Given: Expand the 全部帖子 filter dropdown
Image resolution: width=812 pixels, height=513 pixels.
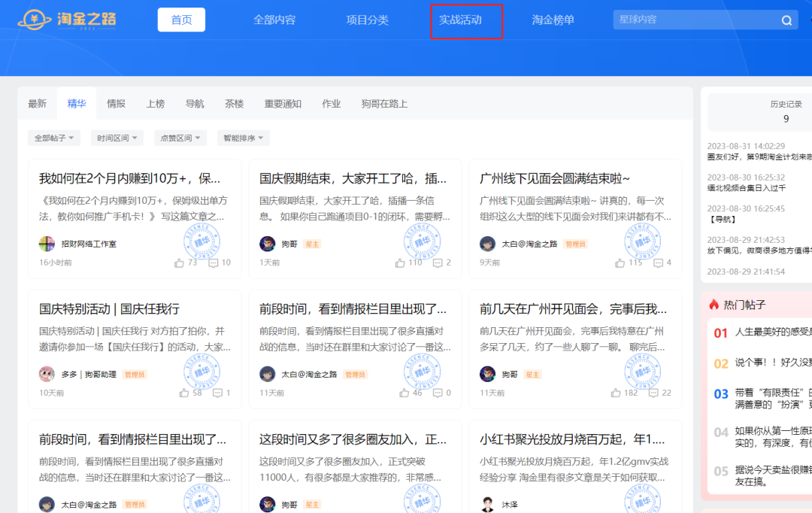Looking at the screenshot, I should pos(54,138).
